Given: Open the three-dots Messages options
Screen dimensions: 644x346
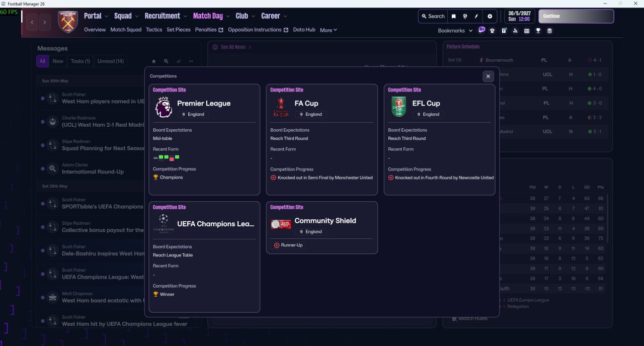Looking at the screenshot, I should pos(191,61).
